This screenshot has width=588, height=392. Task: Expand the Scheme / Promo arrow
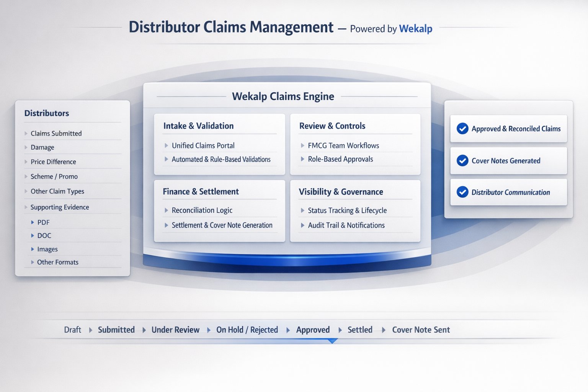click(x=26, y=176)
